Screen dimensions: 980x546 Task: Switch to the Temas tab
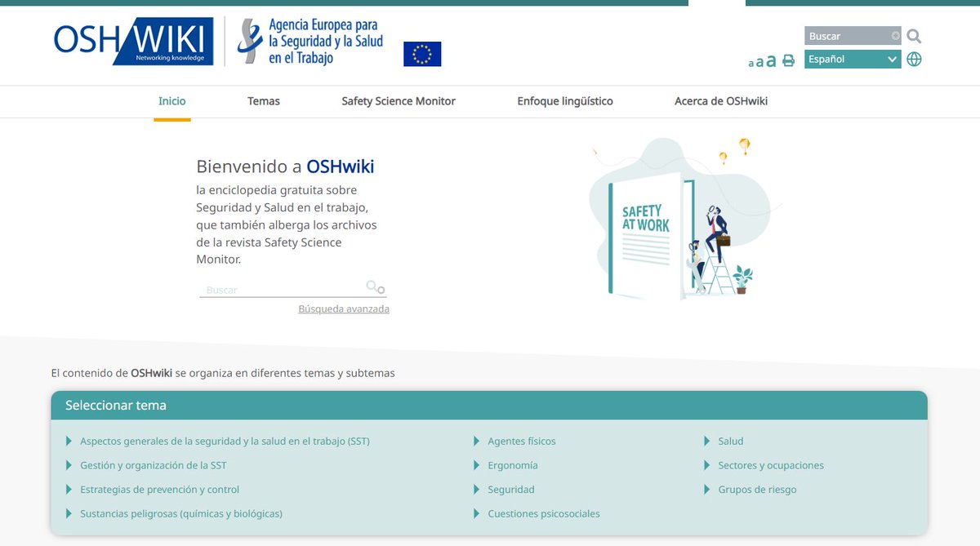[x=263, y=100]
